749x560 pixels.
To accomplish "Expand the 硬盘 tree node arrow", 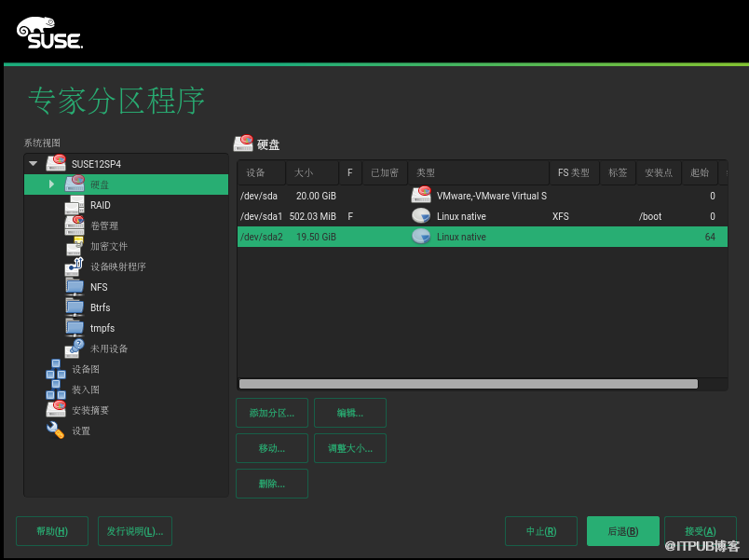I will click(x=51, y=184).
